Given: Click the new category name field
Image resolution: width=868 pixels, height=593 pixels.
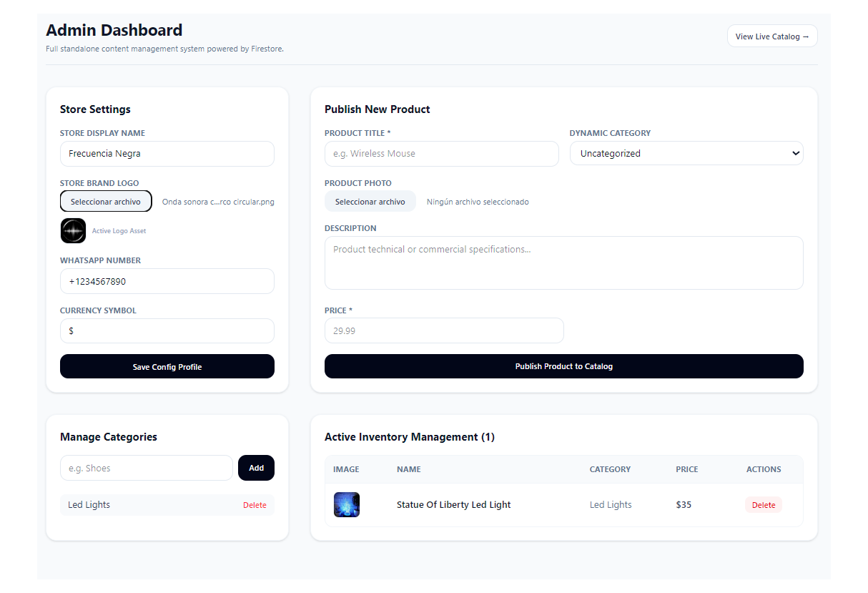Looking at the screenshot, I should pos(147,468).
